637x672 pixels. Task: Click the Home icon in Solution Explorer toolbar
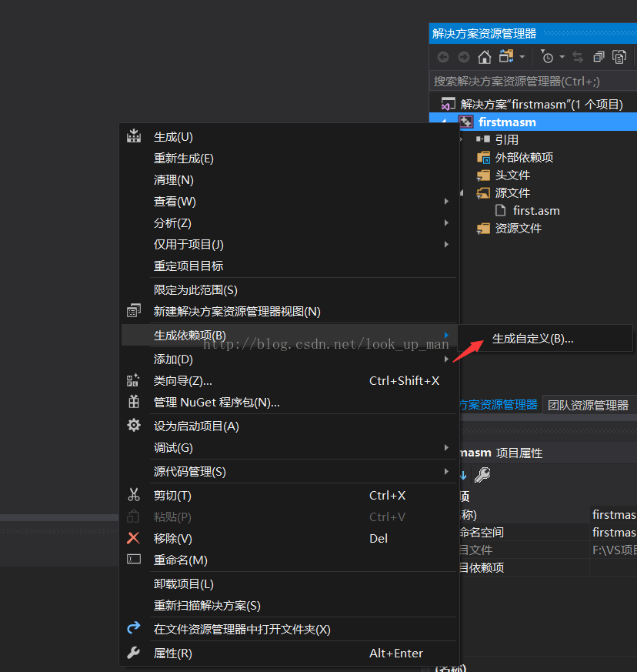(x=485, y=56)
